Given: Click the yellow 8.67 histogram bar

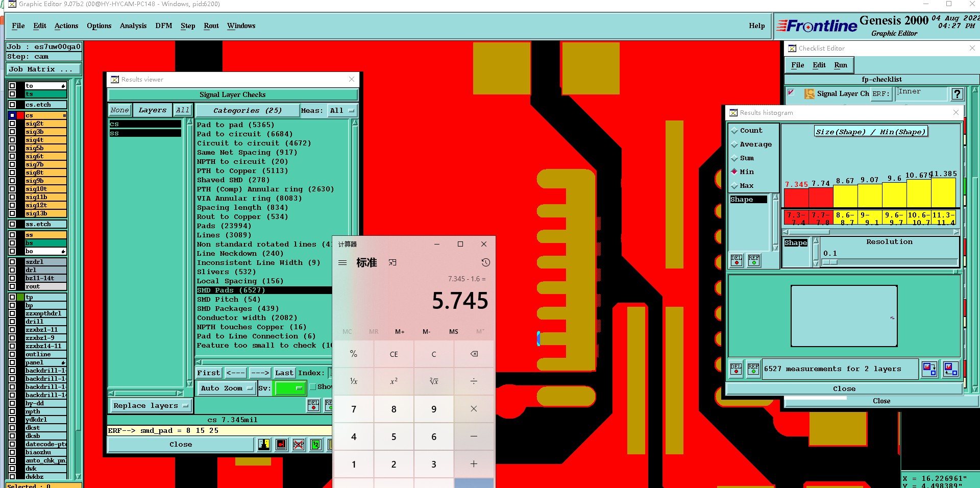Looking at the screenshot, I should (845, 197).
